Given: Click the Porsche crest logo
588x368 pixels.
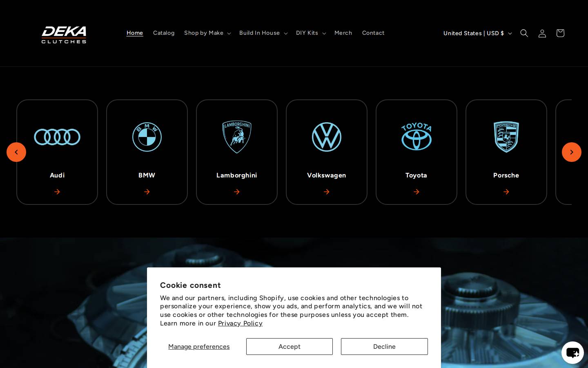Looking at the screenshot, I should tap(506, 137).
